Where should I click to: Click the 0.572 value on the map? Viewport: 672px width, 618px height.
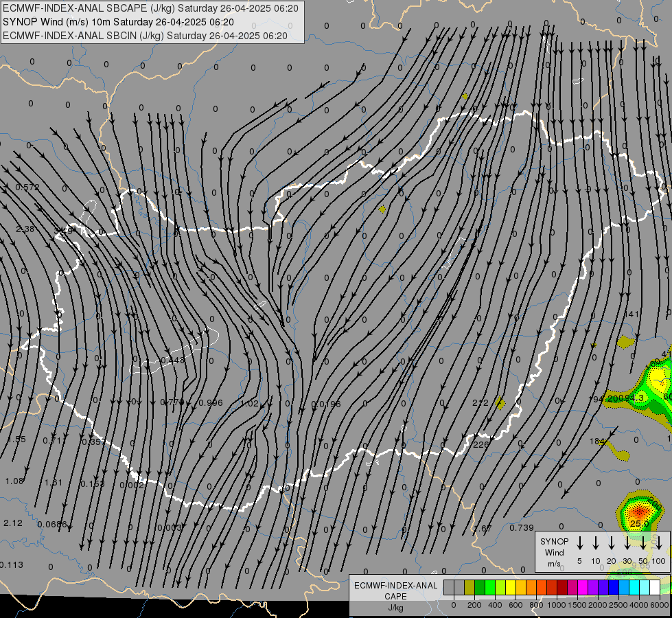27,187
